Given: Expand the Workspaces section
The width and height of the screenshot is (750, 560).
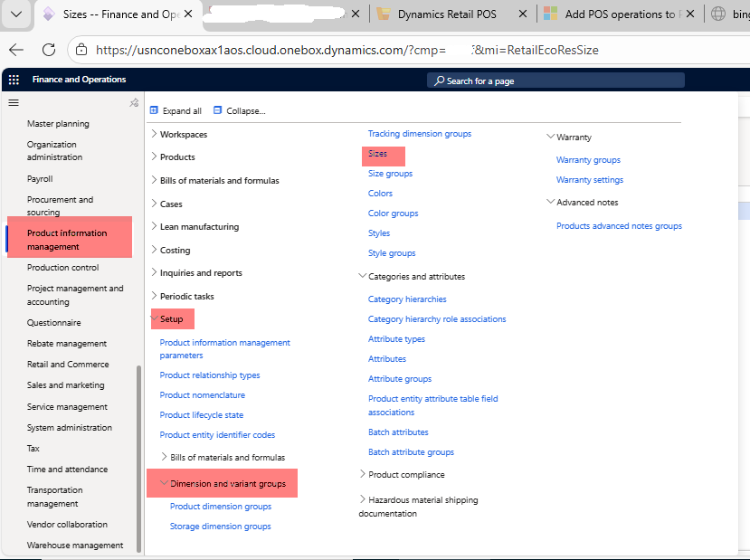Looking at the screenshot, I should click(154, 134).
